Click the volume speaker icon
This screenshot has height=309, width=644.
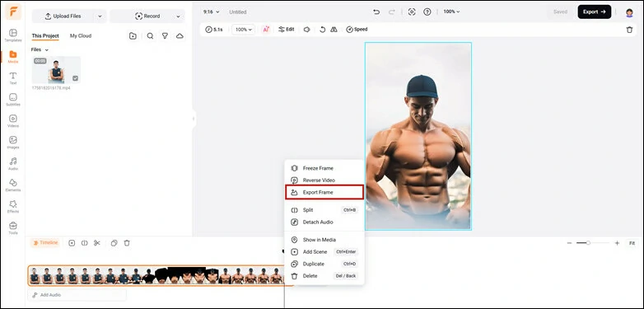click(306, 30)
